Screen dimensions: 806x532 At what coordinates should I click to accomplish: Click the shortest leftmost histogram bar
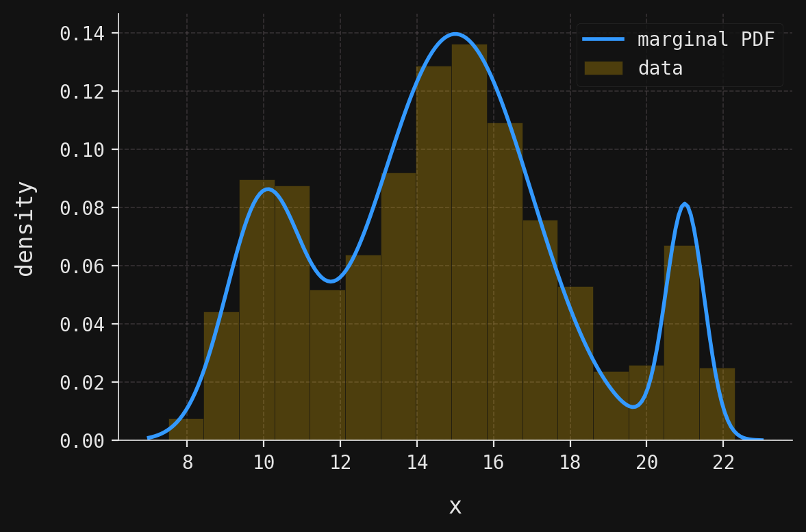click(186, 429)
